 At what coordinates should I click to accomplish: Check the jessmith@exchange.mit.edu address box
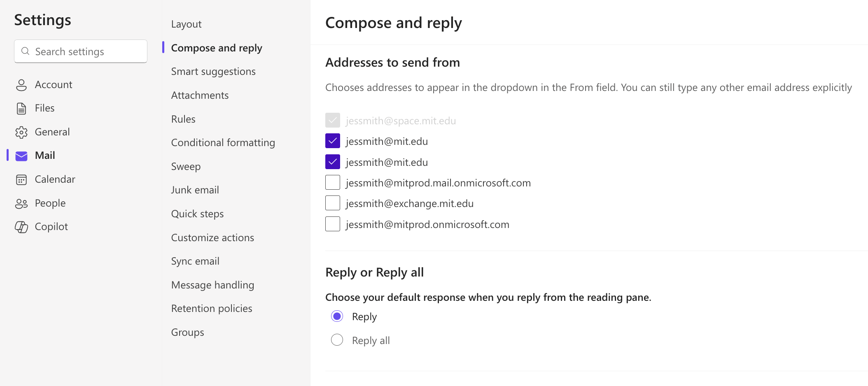click(333, 203)
